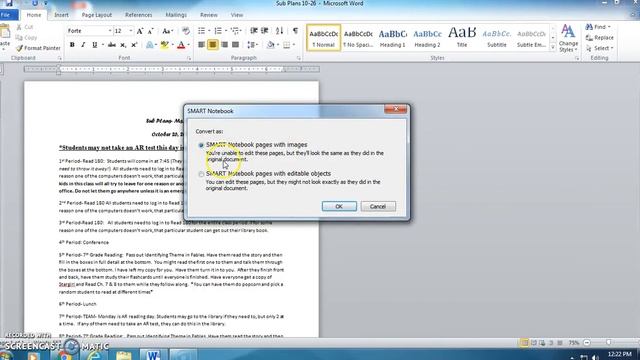Toggle Show/Hide paragraph marks
The image size is (640, 360).
(295, 31)
